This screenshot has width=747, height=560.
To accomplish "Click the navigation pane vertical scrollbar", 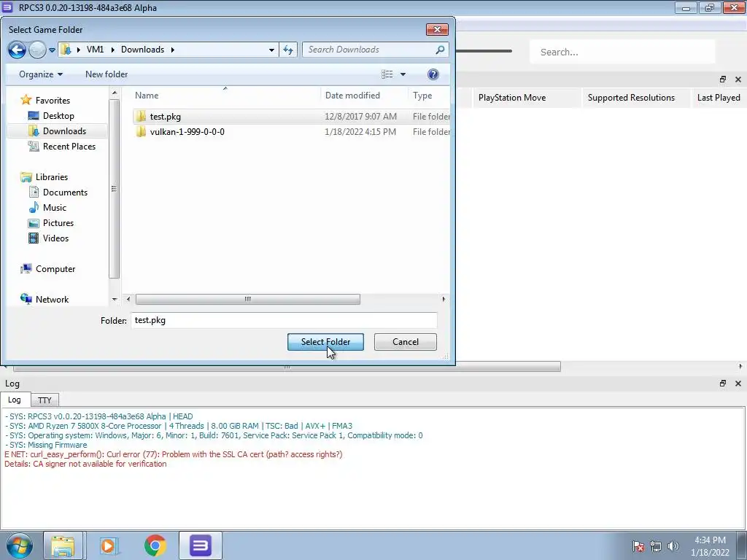I will [115, 189].
